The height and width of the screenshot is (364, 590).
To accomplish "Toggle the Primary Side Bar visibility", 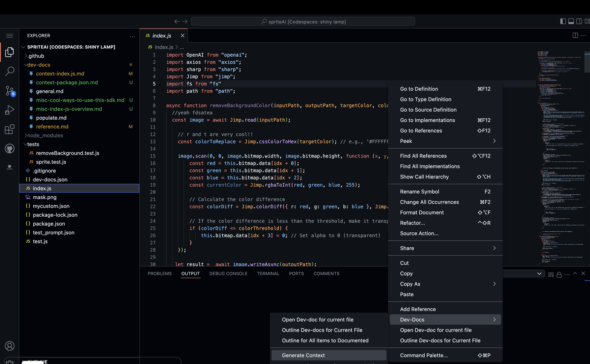I will click(x=563, y=21).
